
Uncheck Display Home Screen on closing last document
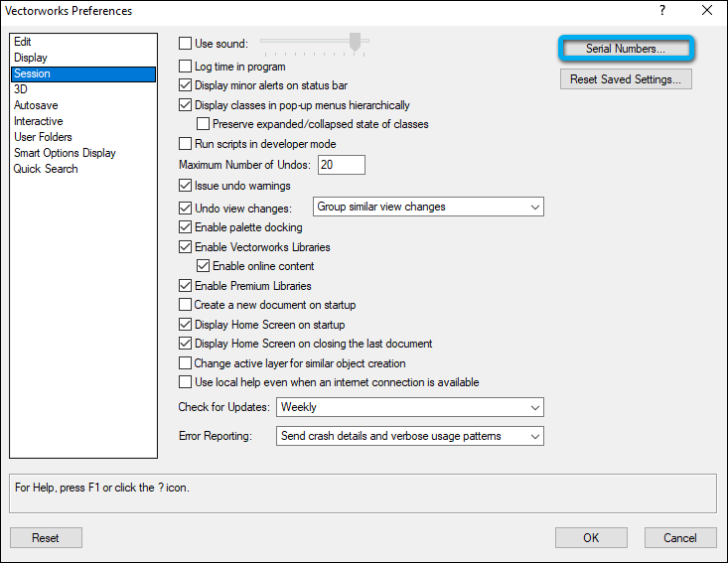point(186,344)
